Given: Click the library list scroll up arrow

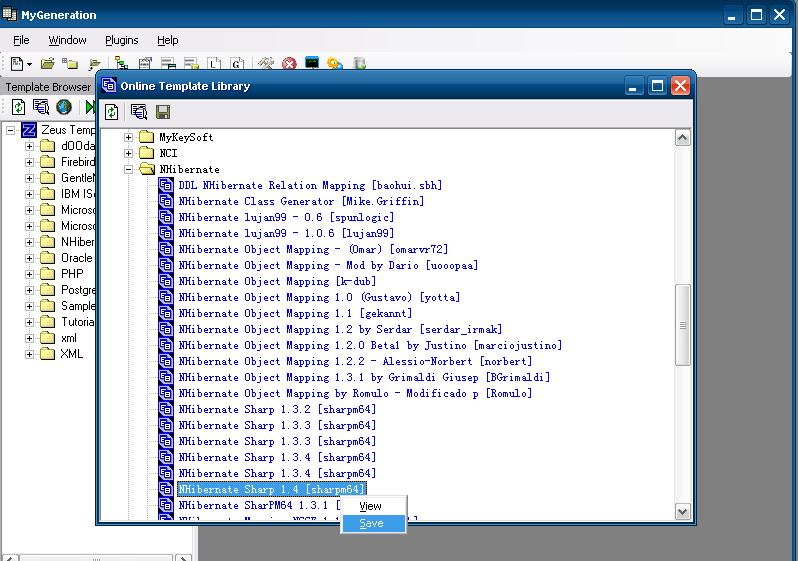Looking at the screenshot, I should [x=682, y=138].
